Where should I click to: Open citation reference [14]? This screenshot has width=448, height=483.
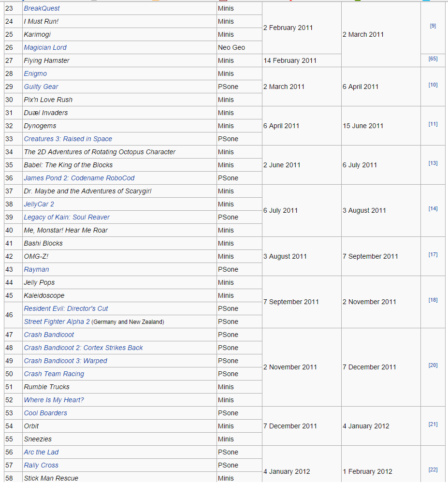coord(433,208)
